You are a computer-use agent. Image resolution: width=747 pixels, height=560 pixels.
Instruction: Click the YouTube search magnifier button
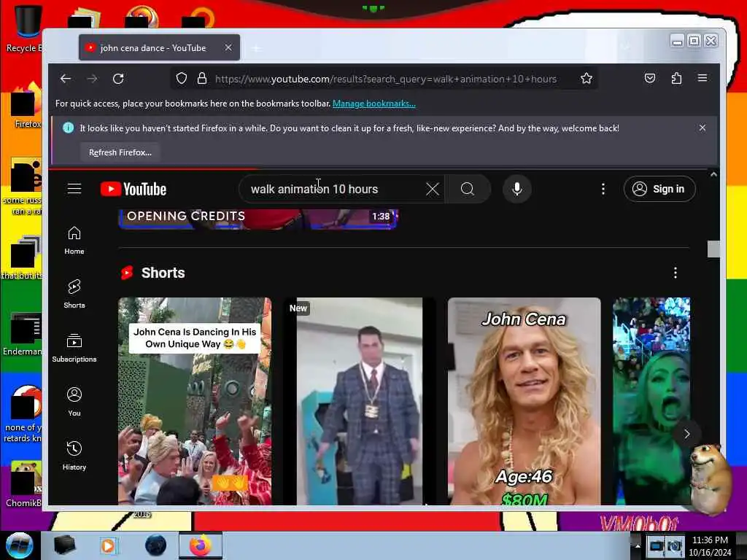click(x=468, y=189)
